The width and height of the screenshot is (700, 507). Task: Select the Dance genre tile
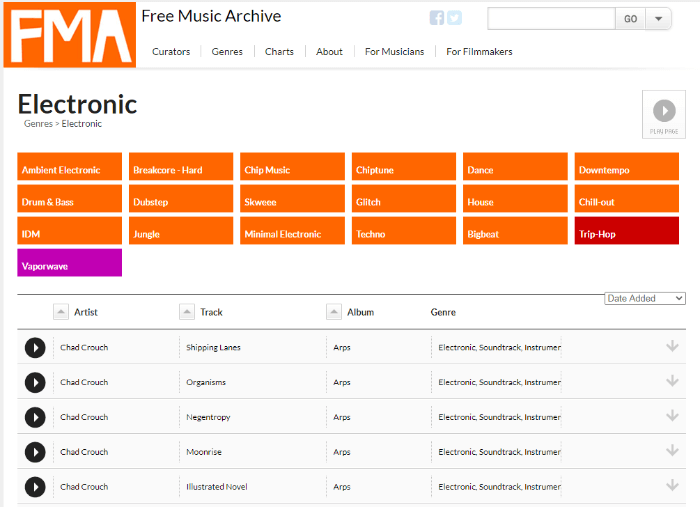(515, 166)
